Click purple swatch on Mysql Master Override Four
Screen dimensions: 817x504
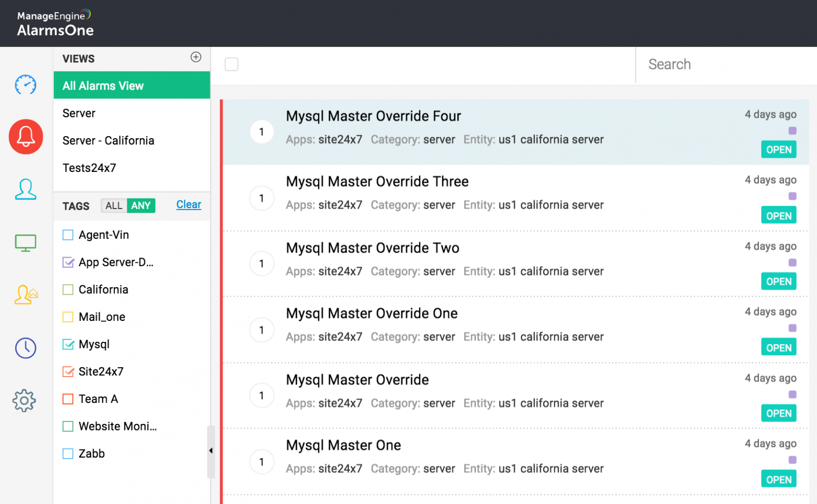[792, 131]
